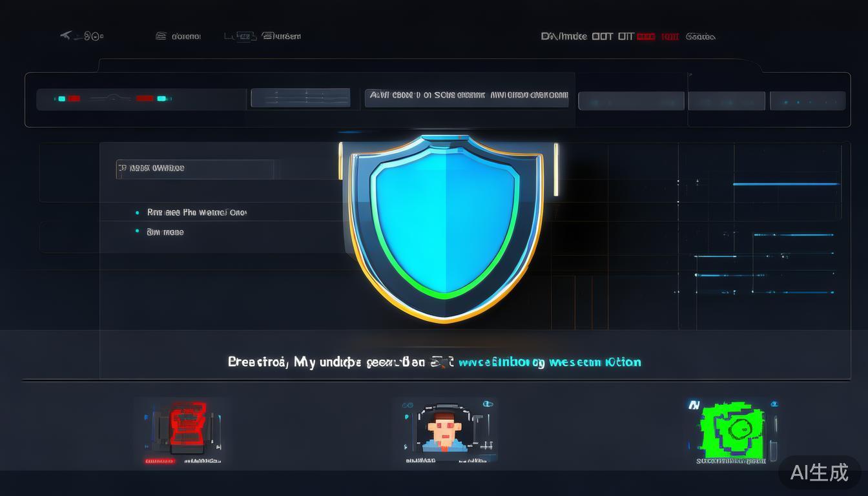Viewport: 868px width, 496px height.
Task: Open the first grey dropdown on right toolbar
Action: click(630, 101)
